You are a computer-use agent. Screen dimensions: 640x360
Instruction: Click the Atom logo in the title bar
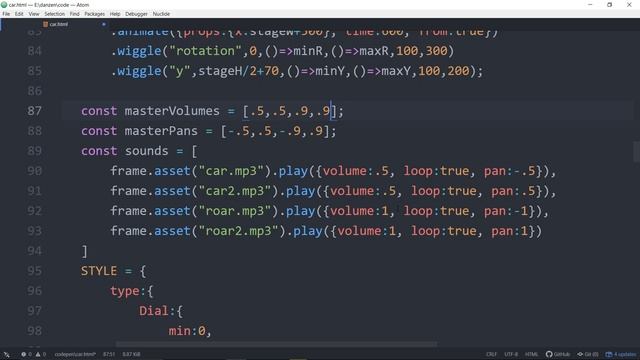4,5
